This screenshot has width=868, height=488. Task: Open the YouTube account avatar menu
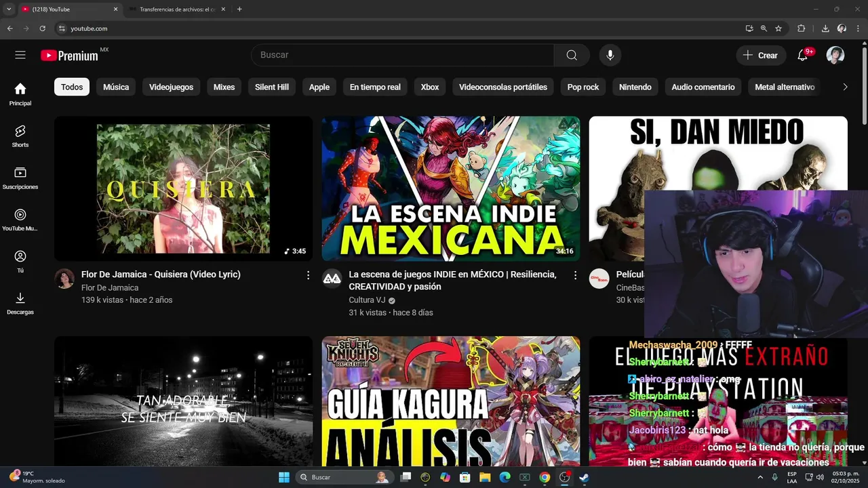[x=835, y=55]
